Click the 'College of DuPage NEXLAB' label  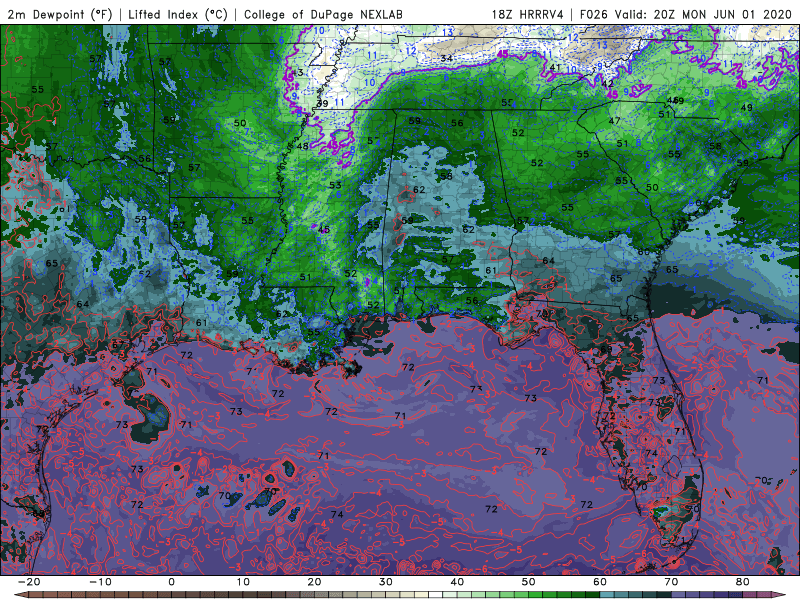[323, 14]
